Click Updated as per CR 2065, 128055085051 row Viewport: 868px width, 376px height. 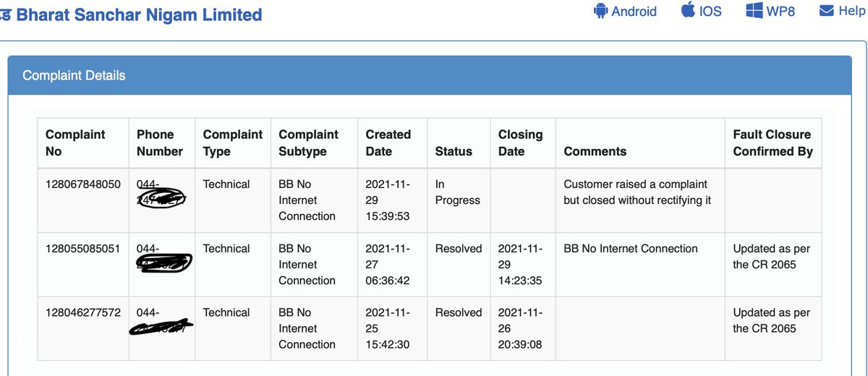[x=772, y=257]
